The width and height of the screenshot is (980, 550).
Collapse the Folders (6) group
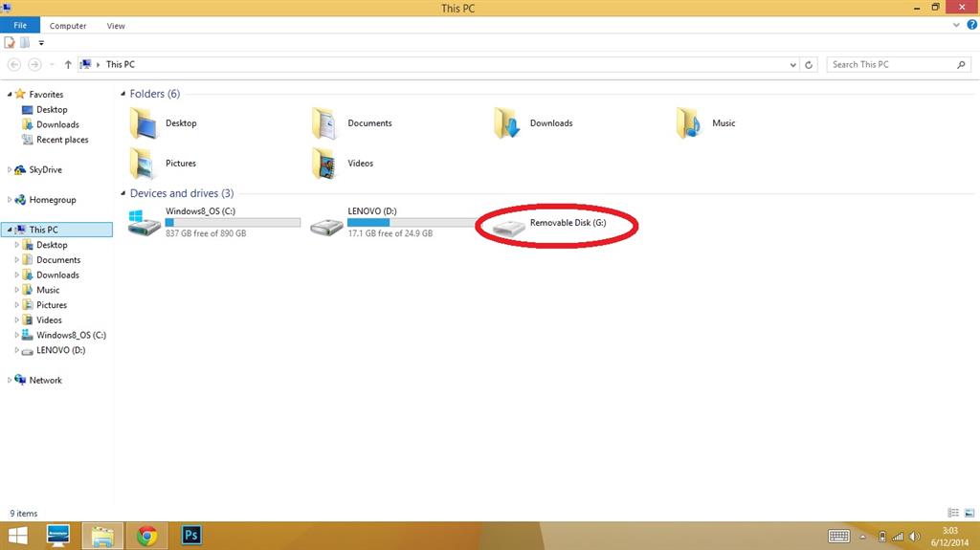pos(122,94)
